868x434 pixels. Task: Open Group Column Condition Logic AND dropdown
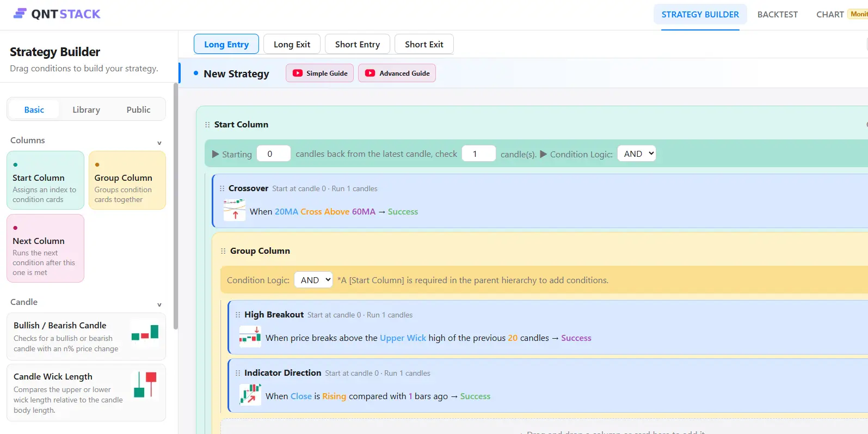click(313, 280)
